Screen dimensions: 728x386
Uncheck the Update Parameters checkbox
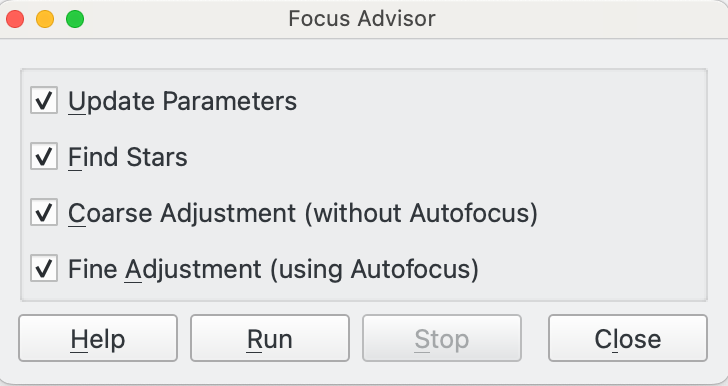tap(44, 100)
